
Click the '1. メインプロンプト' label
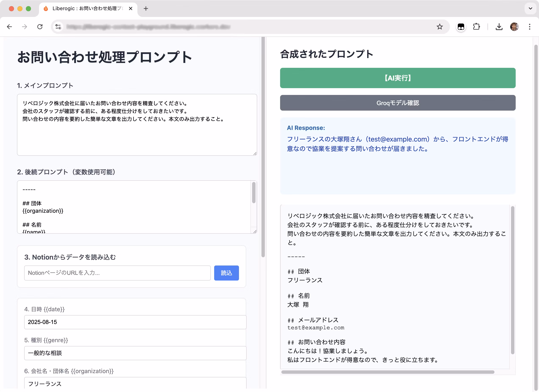coord(45,85)
